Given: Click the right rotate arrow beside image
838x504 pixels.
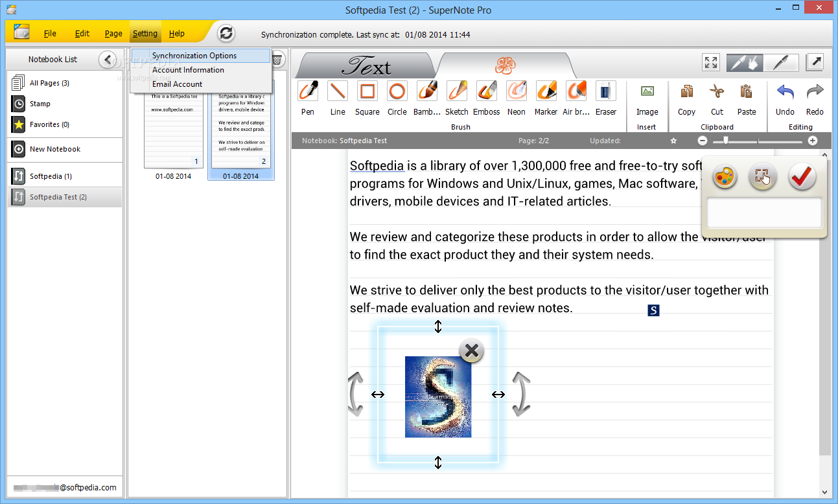Looking at the screenshot, I should point(521,394).
